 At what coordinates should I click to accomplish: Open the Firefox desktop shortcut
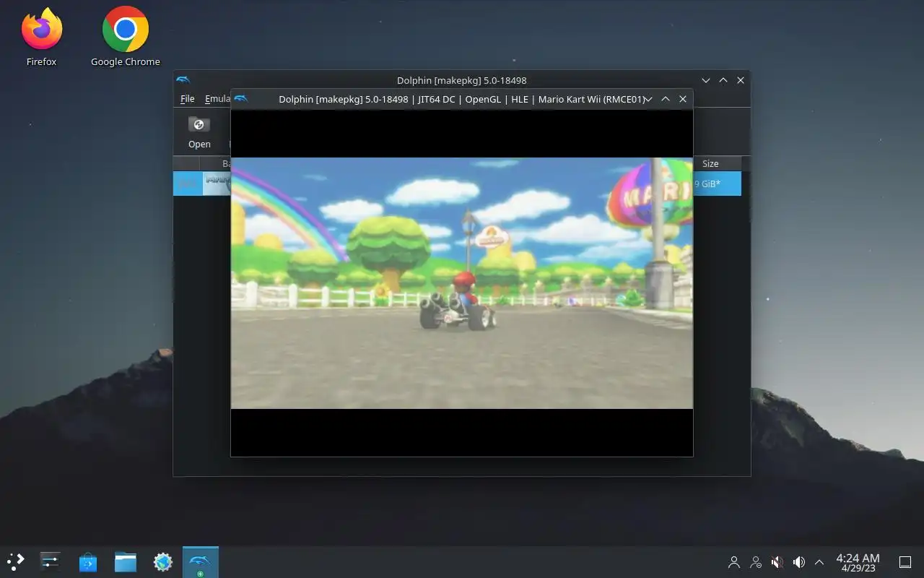41,36
